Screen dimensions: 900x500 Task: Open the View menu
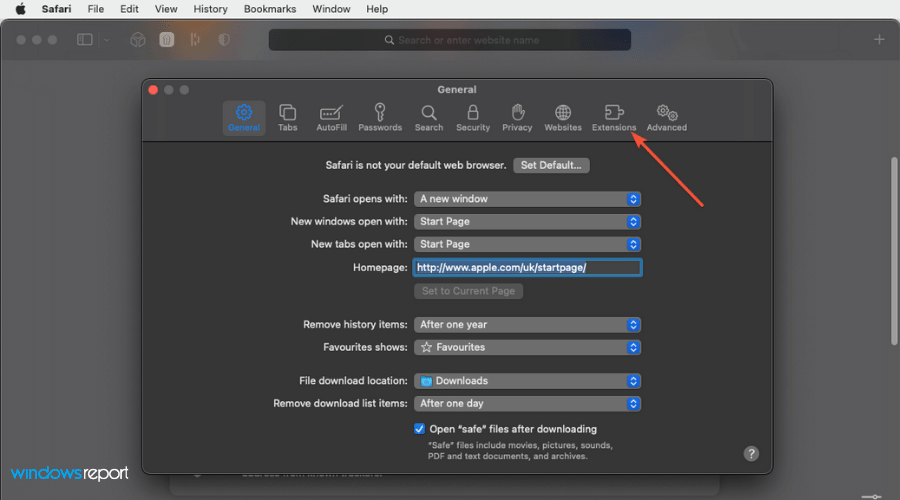[166, 9]
